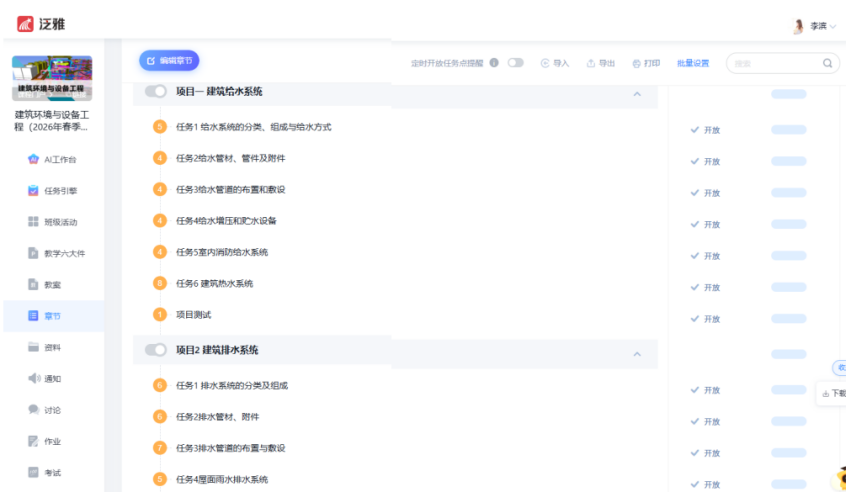Viewport: 851px width, 492px height.
Task: Toggle the 定时开放任务点提醒 switch
Action: pos(515,63)
